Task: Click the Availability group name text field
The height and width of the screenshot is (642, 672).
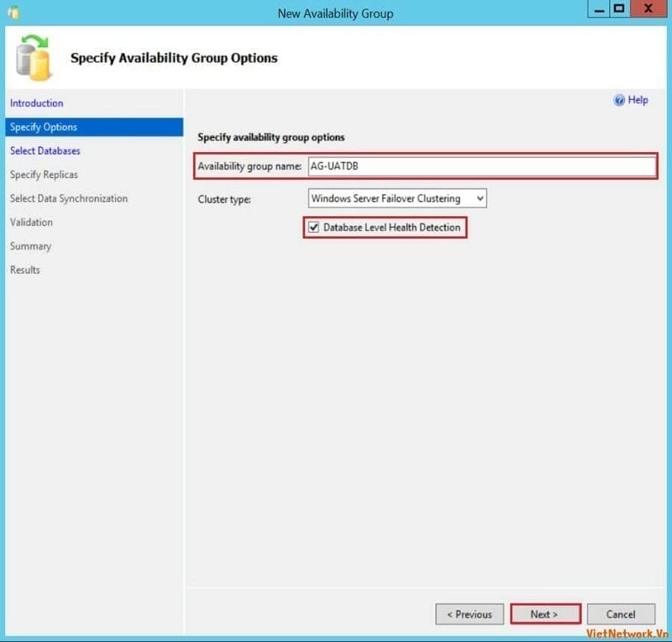Action: pyautogui.click(x=480, y=166)
